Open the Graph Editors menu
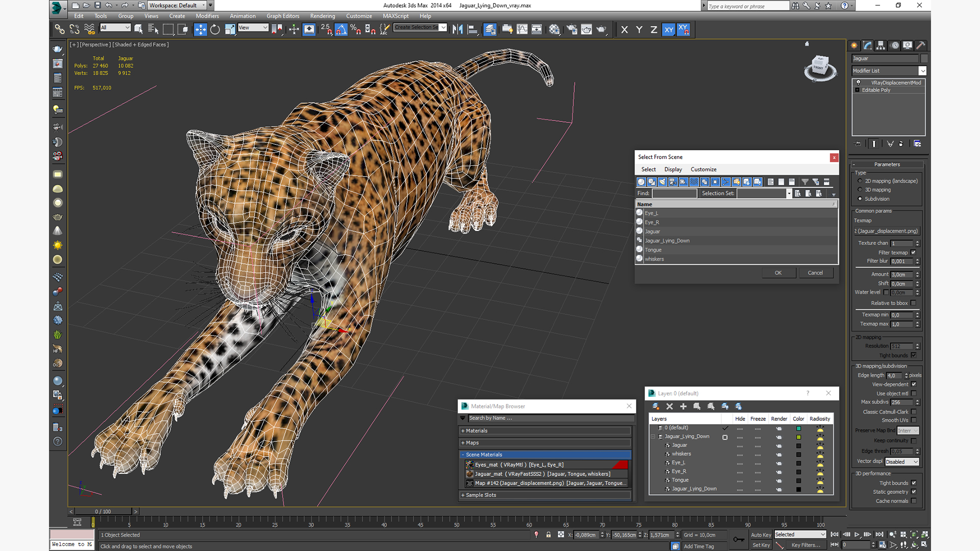This screenshot has width=980, height=551. pyautogui.click(x=283, y=16)
